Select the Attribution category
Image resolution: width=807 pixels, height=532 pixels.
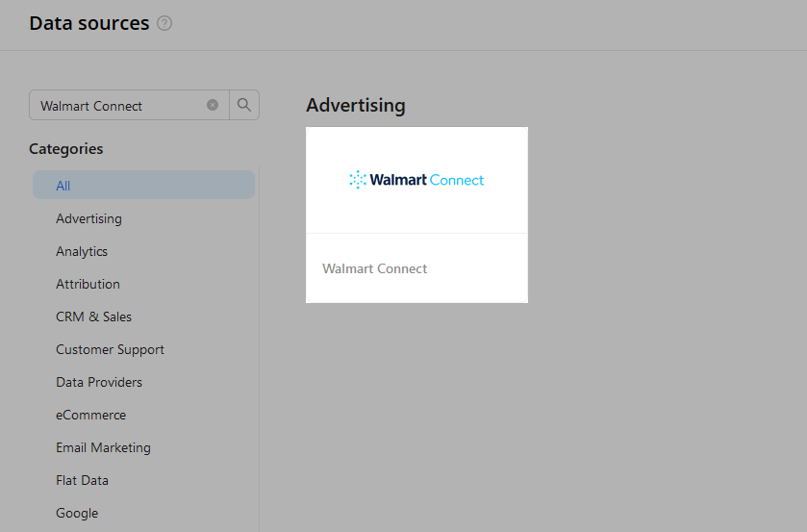coord(88,284)
